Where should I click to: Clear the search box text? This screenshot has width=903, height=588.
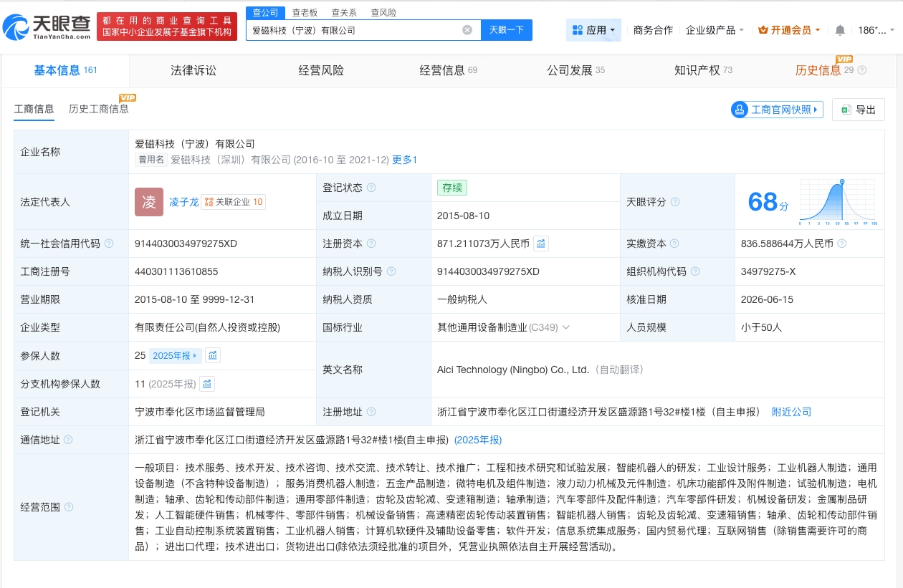(x=467, y=30)
